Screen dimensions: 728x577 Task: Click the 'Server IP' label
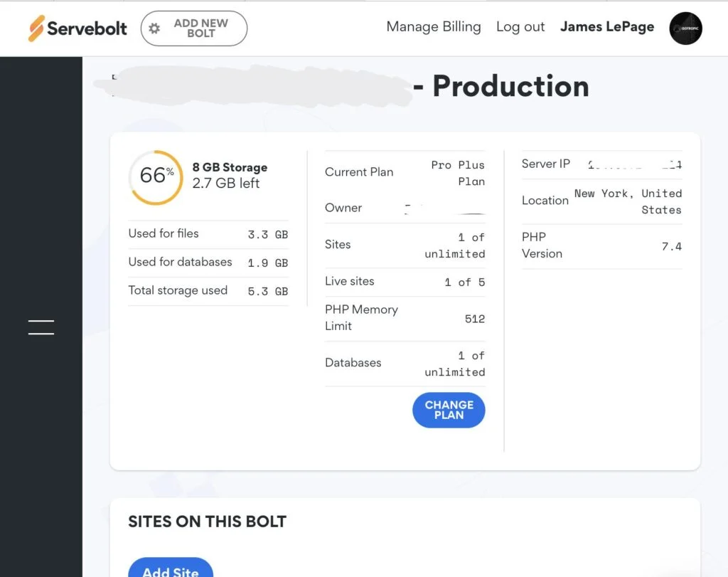(545, 164)
